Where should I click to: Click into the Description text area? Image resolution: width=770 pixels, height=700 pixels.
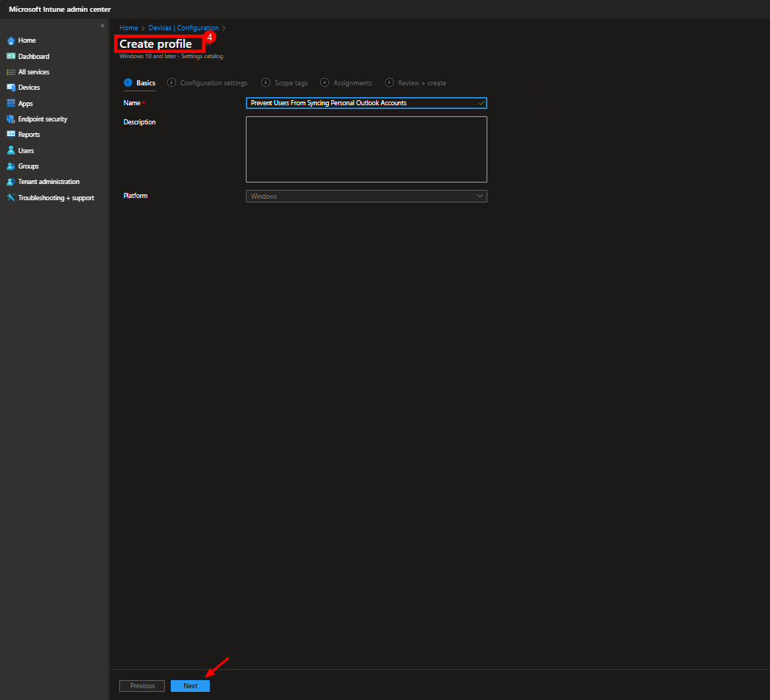[367, 149]
